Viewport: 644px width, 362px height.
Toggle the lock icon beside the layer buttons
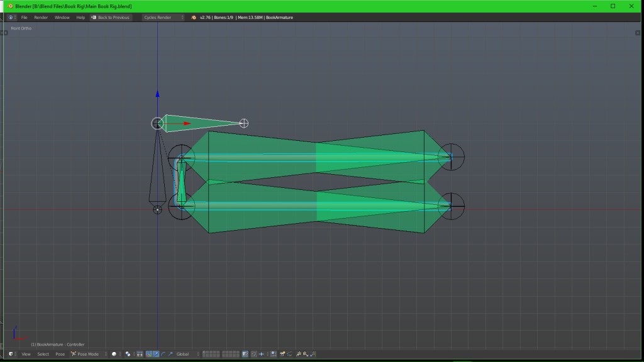244,354
